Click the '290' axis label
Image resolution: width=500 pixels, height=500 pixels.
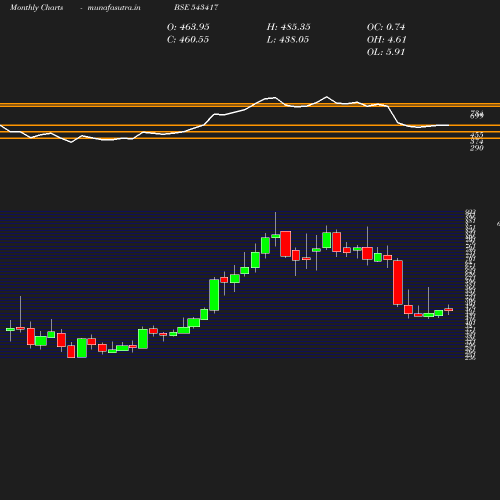point(477,148)
